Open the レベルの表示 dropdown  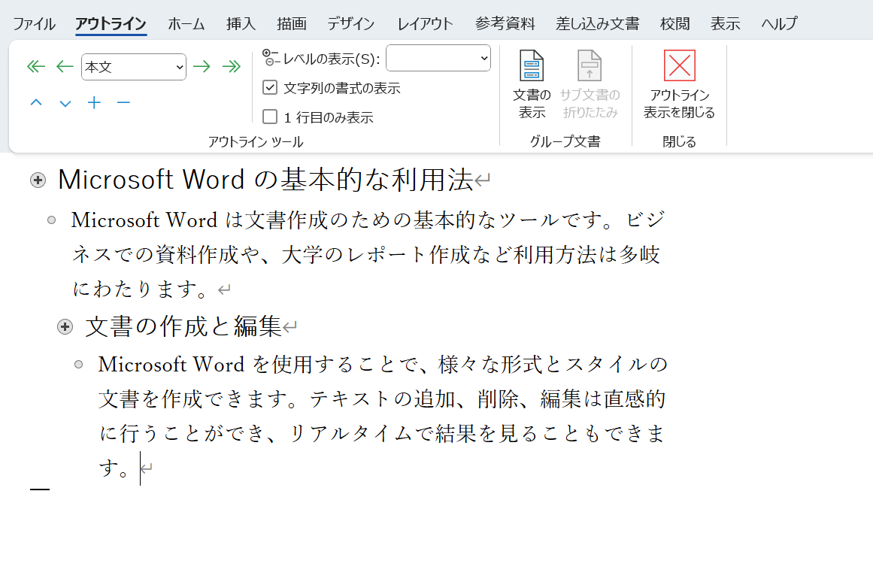click(x=438, y=58)
